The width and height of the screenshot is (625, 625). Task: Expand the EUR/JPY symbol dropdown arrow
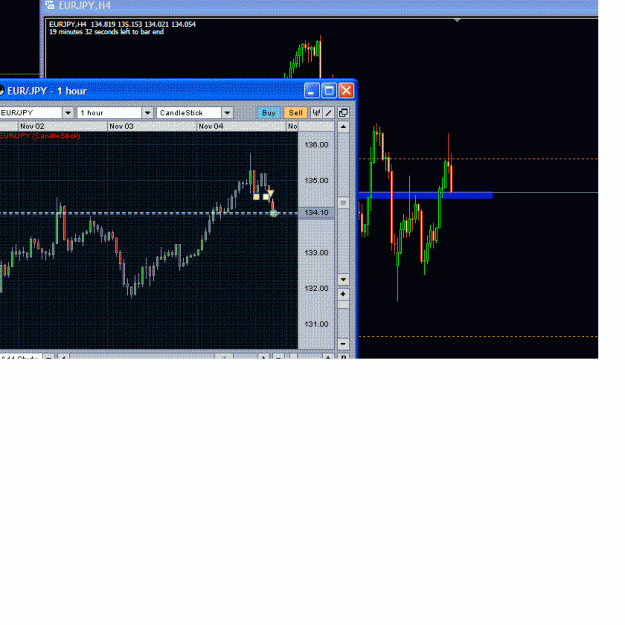point(68,113)
